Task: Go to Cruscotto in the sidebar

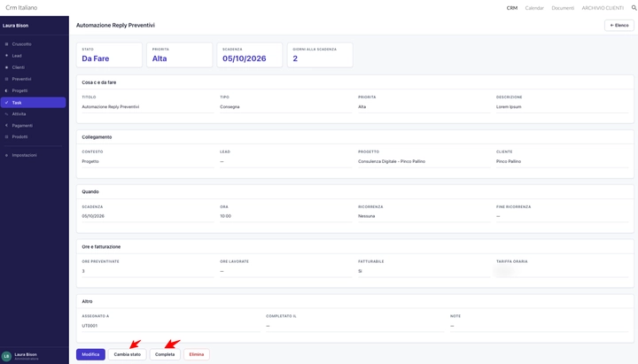Action: click(21, 44)
